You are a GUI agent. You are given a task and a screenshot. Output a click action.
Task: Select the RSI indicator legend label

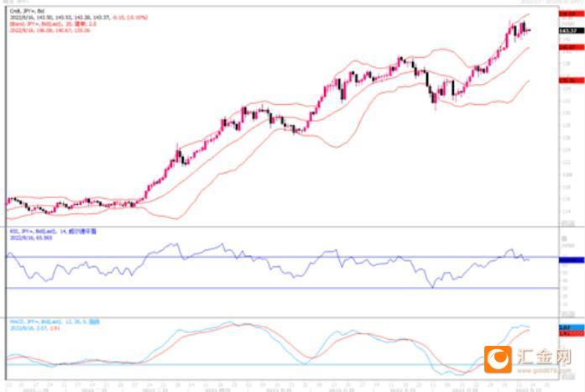(x=53, y=232)
